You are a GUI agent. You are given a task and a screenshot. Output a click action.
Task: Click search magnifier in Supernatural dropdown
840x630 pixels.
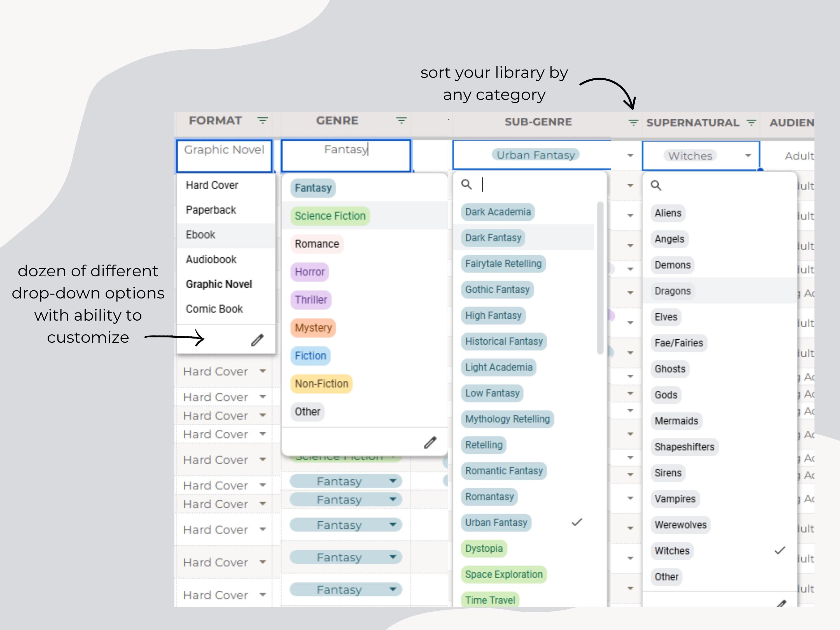[x=656, y=185]
